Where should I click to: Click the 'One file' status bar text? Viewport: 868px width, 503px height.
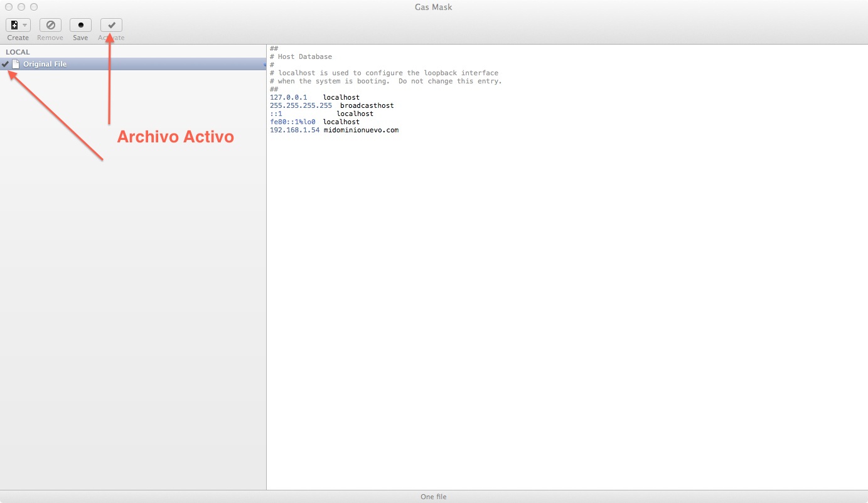point(433,497)
